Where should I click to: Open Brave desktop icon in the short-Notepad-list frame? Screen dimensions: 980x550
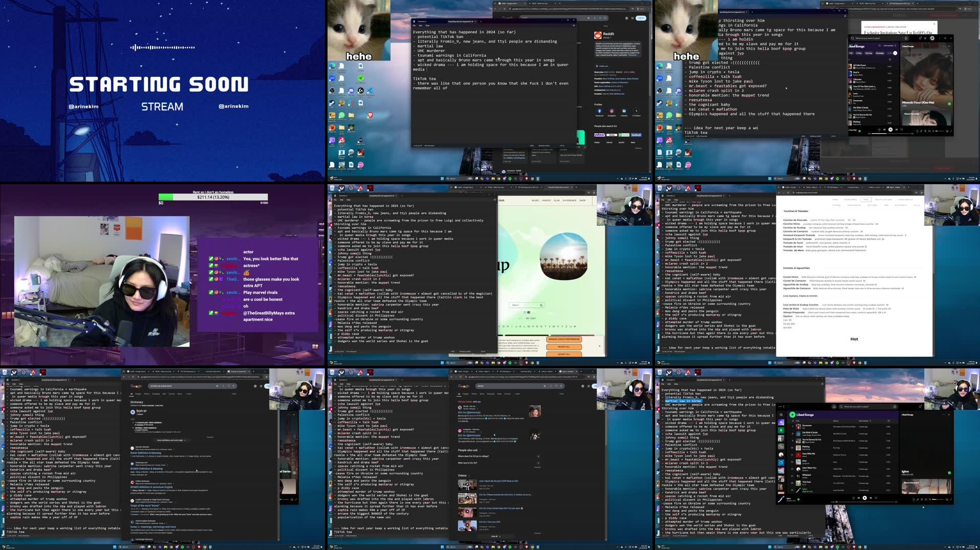[x=370, y=116]
